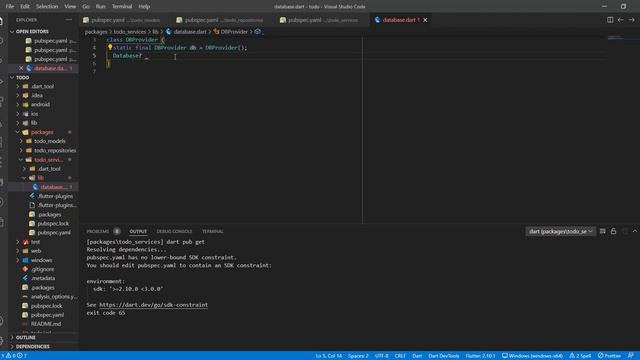Click Ln 5, Col 14 cursor position
Screen dimensions: 640x360
pyautogui.click(x=329, y=356)
